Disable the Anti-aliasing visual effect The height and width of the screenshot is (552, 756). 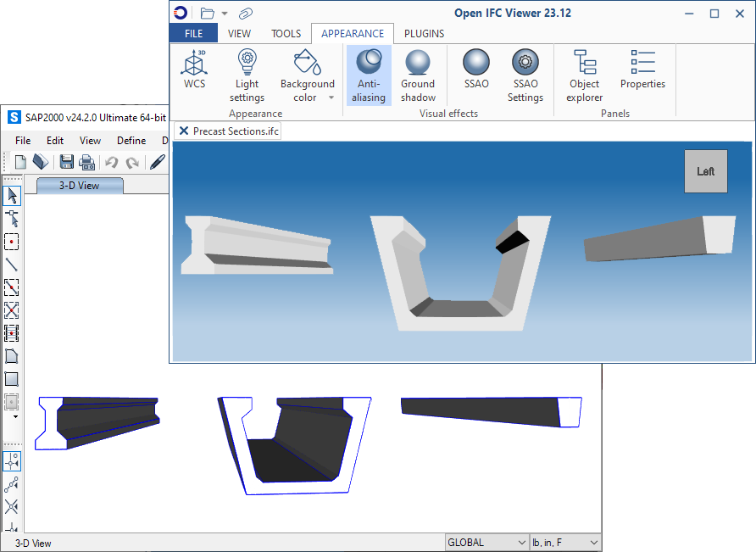[369, 75]
